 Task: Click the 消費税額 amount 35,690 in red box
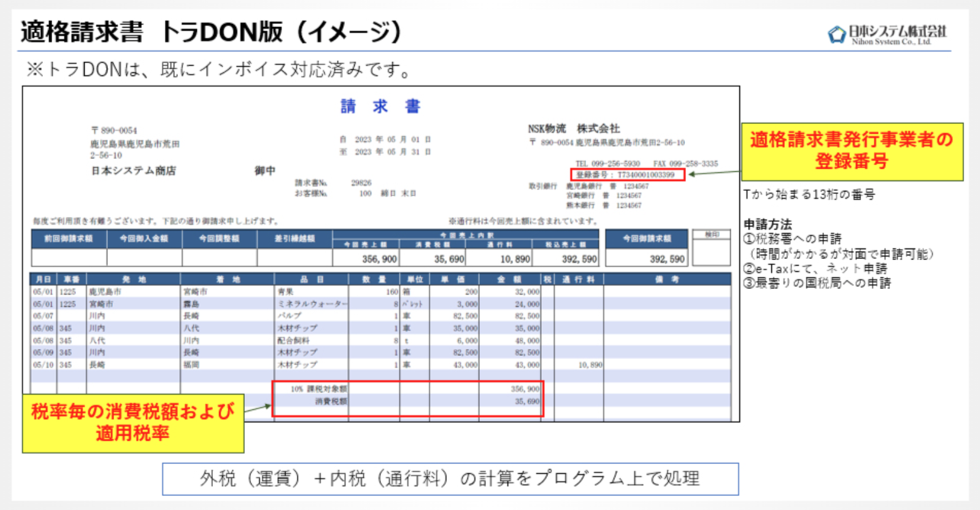click(527, 401)
